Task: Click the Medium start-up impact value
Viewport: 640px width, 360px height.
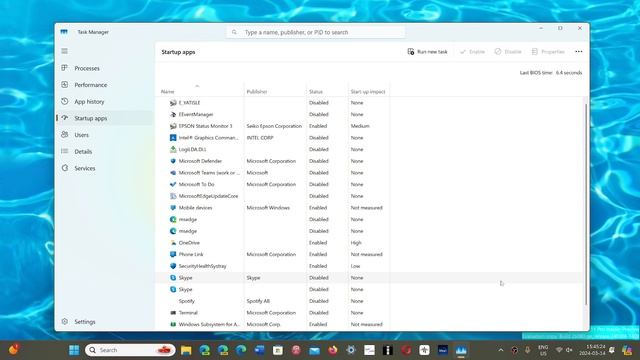Action: coord(360,126)
